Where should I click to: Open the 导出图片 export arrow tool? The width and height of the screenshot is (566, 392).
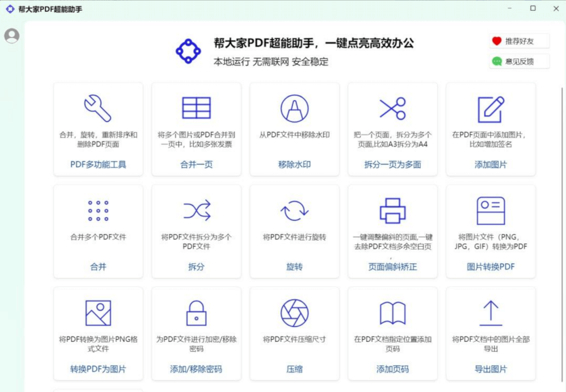(490, 333)
